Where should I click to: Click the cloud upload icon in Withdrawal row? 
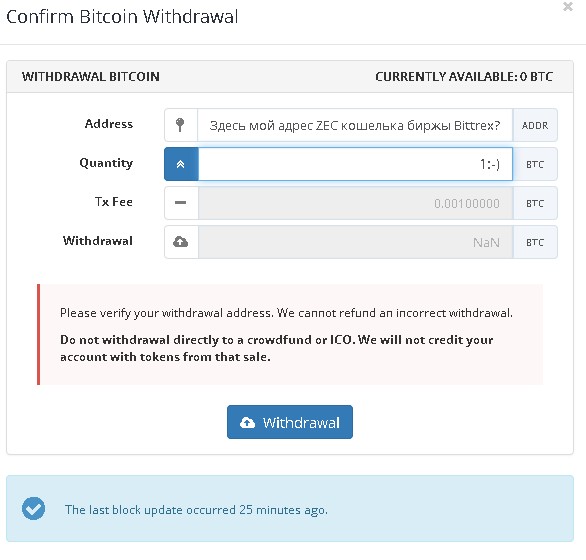tap(181, 242)
